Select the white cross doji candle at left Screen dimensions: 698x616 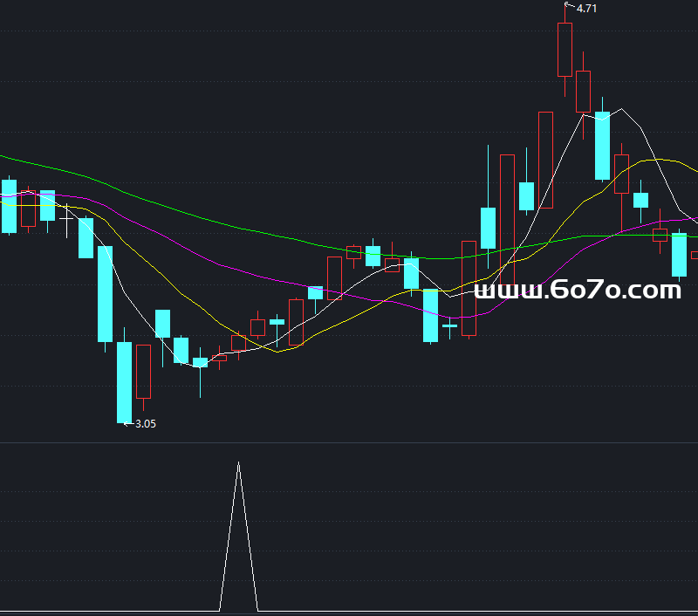(67, 218)
